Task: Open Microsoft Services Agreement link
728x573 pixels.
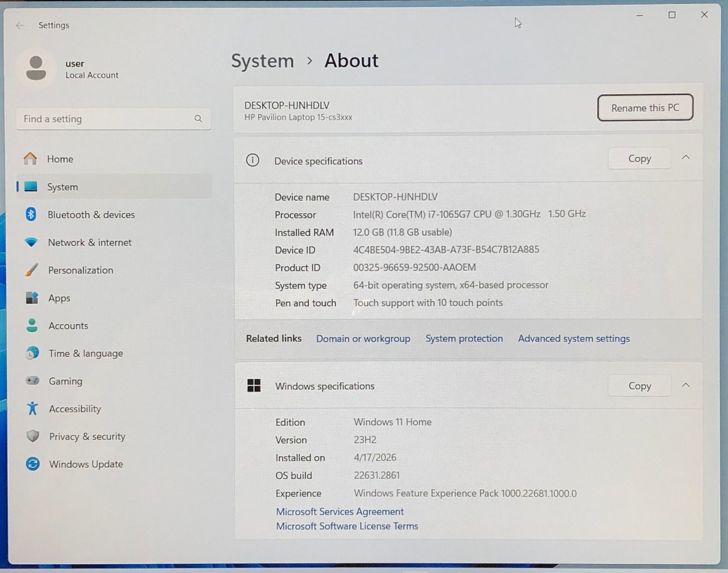Action: pyautogui.click(x=340, y=512)
